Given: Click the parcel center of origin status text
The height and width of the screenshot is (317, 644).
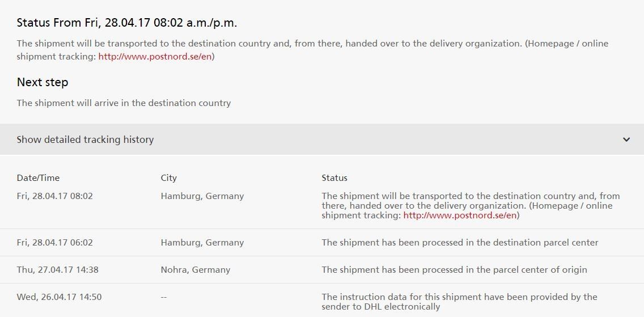Looking at the screenshot, I should pos(454,270).
